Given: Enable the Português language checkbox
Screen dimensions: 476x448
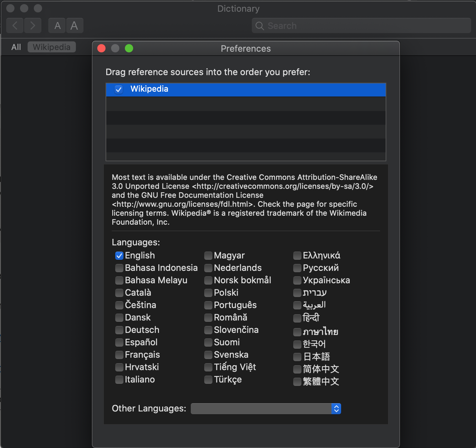Looking at the screenshot, I should tap(208, 305).
